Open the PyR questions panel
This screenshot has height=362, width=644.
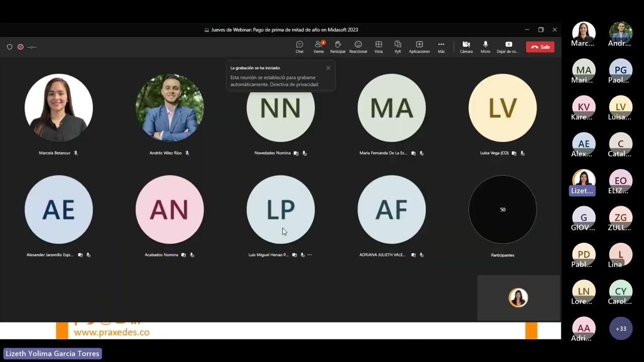click(x=397, y=47)
